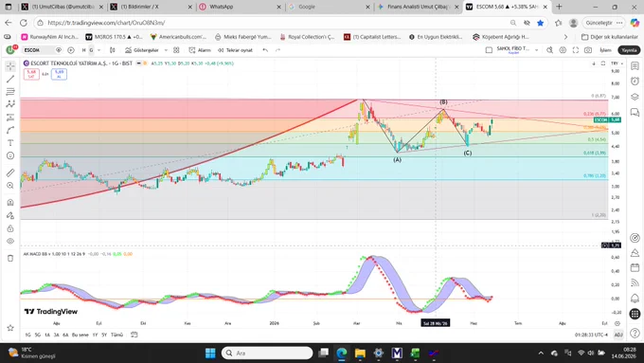Delete drawings with trash icon
644x363 pixels.
[10, 258]
